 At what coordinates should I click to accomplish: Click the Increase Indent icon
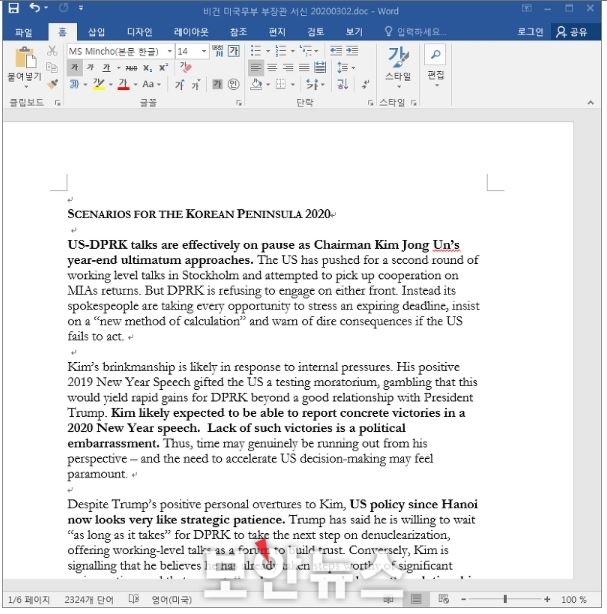(x=352, y=51)
